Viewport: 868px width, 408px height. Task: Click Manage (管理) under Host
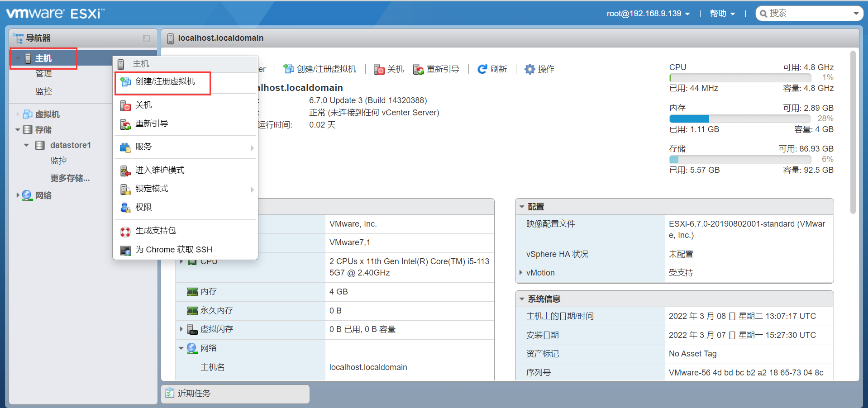[43, 74]
